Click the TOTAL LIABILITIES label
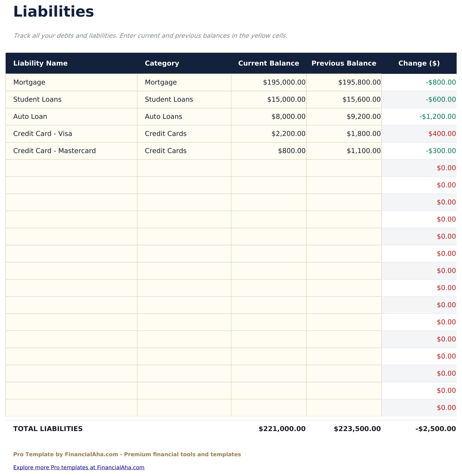462x476 pixels. pyautogui.click(x=48, y=429)
